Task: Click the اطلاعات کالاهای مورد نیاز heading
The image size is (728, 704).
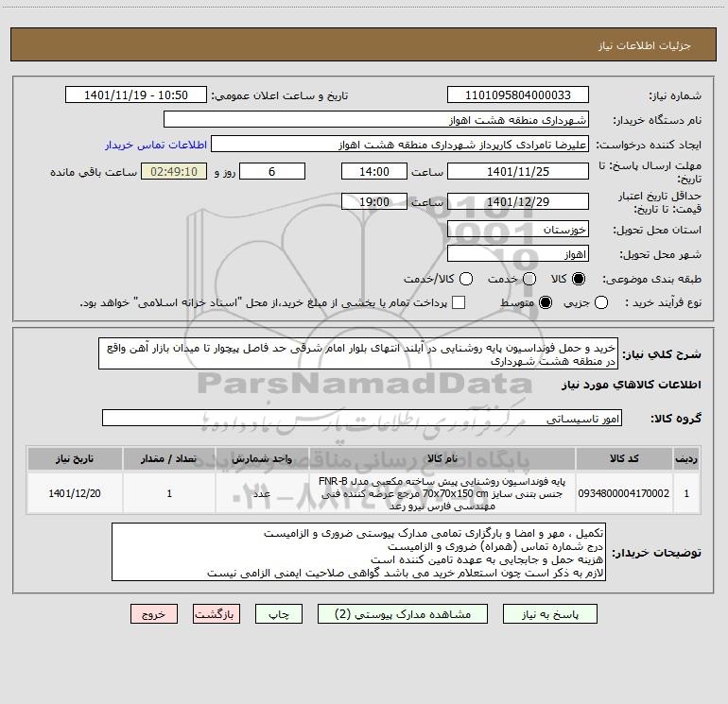Action: point(631,385)
